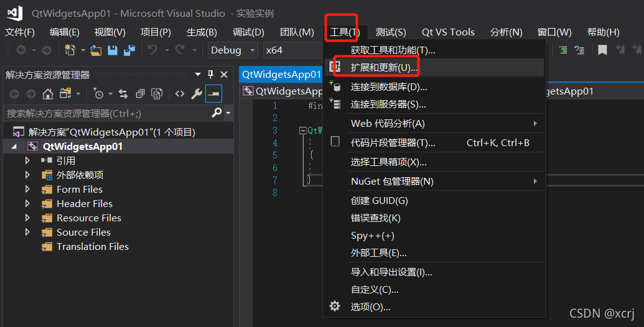Open the 调试(D) menu
The width and height of the screenshot is (644, 327).
click(x=248, y=32)
